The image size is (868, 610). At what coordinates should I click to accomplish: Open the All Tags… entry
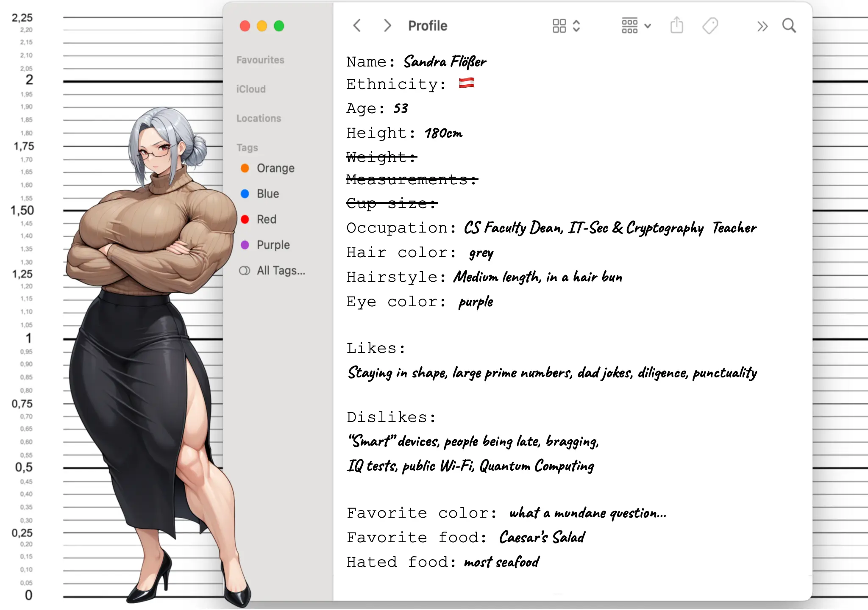point(281,271)
